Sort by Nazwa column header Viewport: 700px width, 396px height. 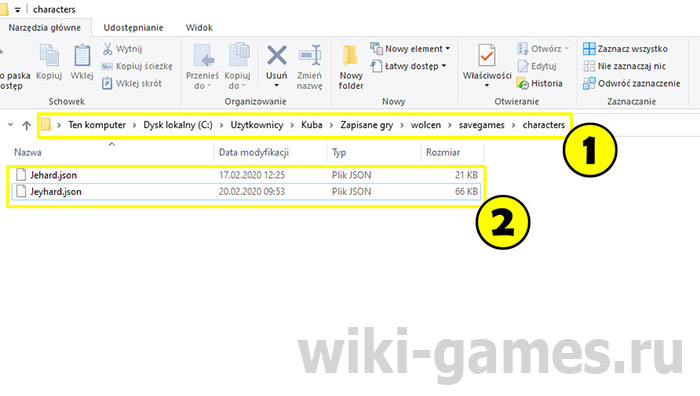tap(28, 152)
